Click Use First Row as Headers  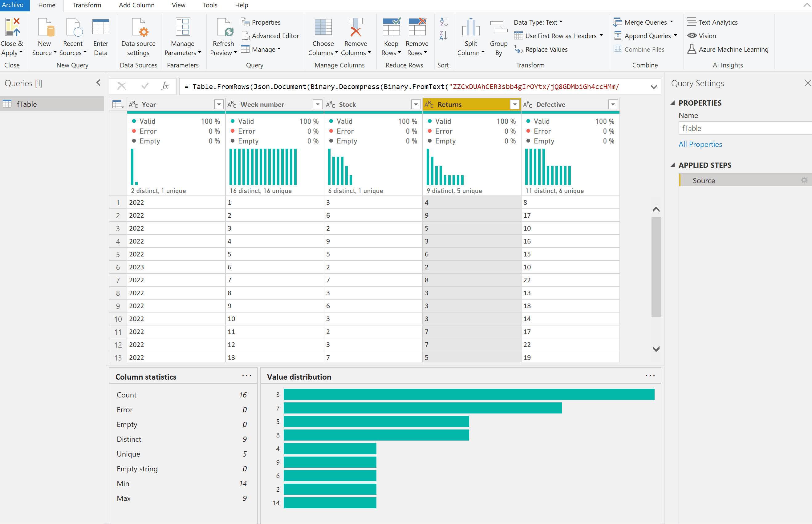click(x=558, y=36)
